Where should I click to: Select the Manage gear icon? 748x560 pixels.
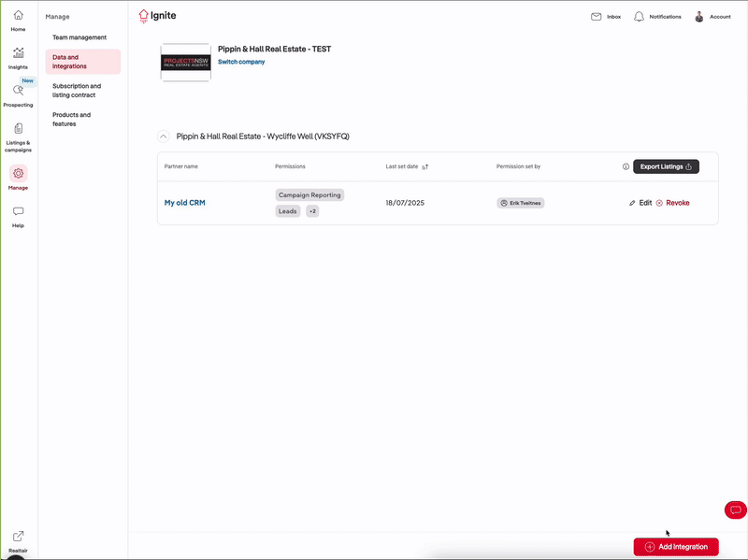tap(18, 173)
